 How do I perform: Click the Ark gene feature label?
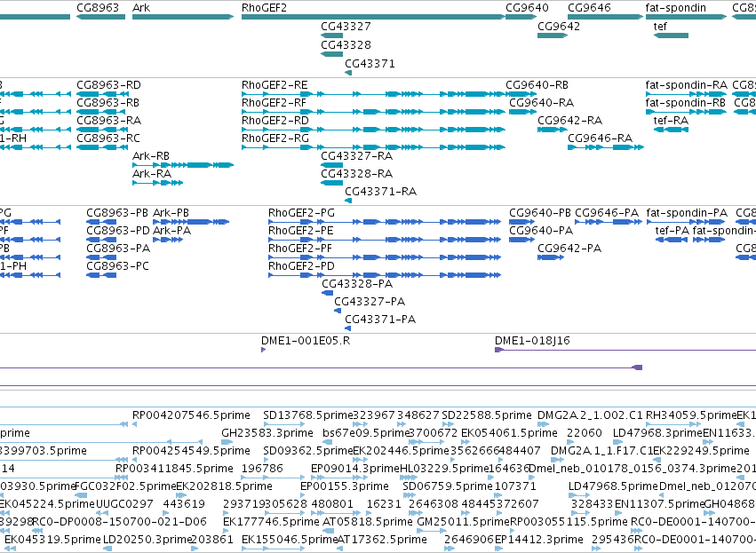click(141, 8)
